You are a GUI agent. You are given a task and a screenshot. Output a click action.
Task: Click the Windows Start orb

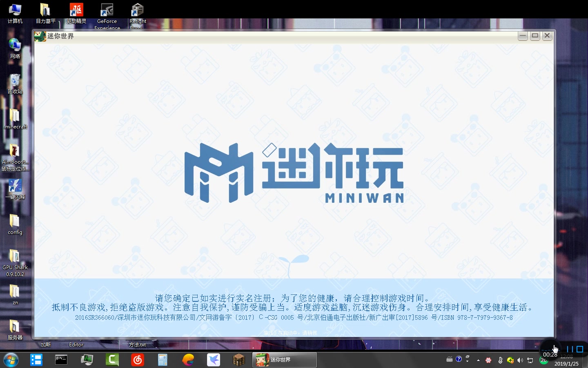pos(11,360)
